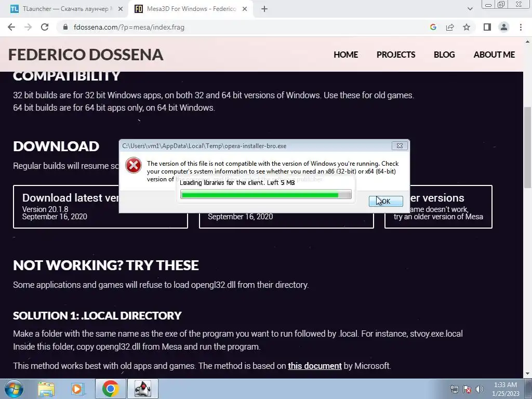Click the FEDERICO DOSSENA site title
The height and width of the screenshot is (399, 532).
[86, 55]
